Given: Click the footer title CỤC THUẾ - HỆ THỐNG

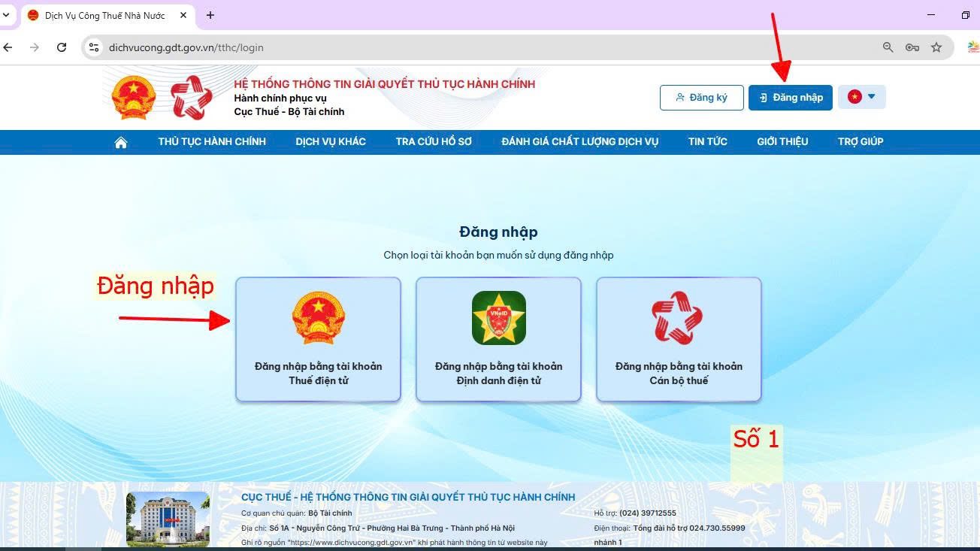Looking at the screenshot, I should (408, 497).
